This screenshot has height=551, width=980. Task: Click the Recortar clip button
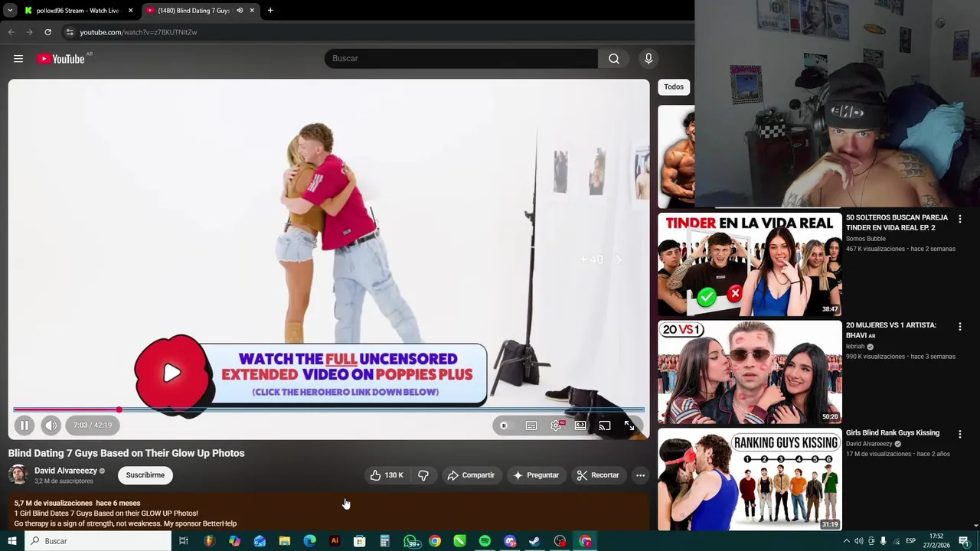[x=598, y=475]
